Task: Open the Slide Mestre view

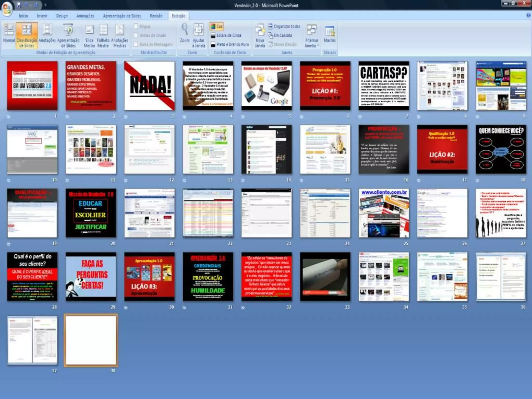Action: (x=89, y=36)
